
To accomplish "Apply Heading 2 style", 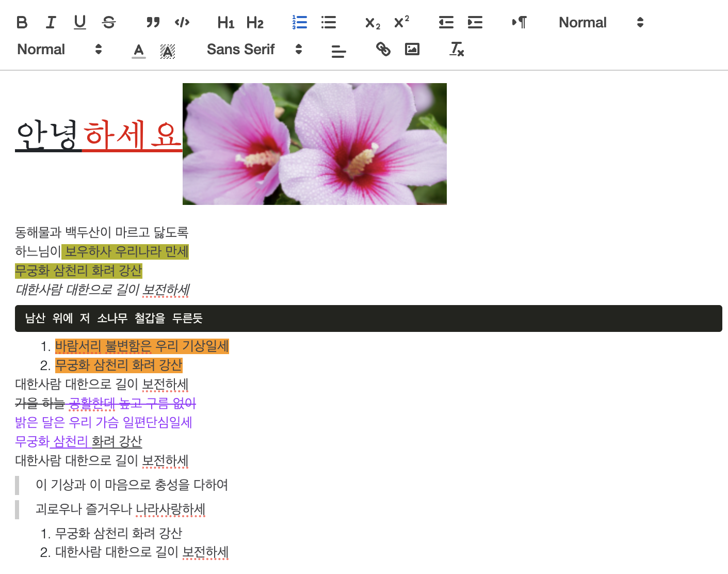I will click(255, 22).
